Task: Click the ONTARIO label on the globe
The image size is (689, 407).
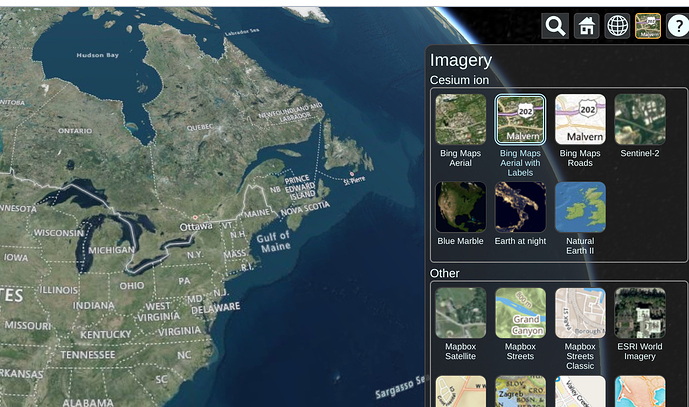Action: coord(75,131)
